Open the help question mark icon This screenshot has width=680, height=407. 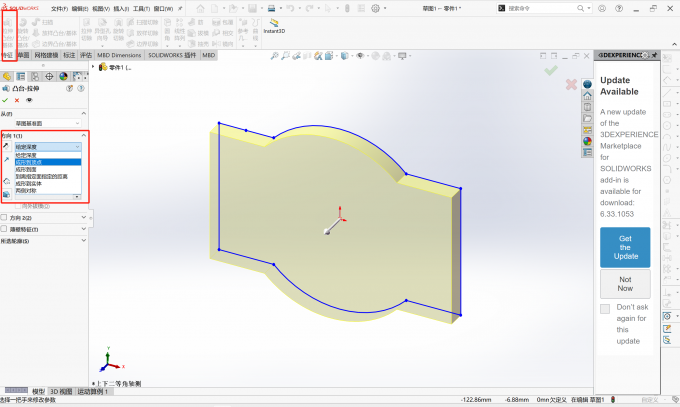(x=619, y=8)
